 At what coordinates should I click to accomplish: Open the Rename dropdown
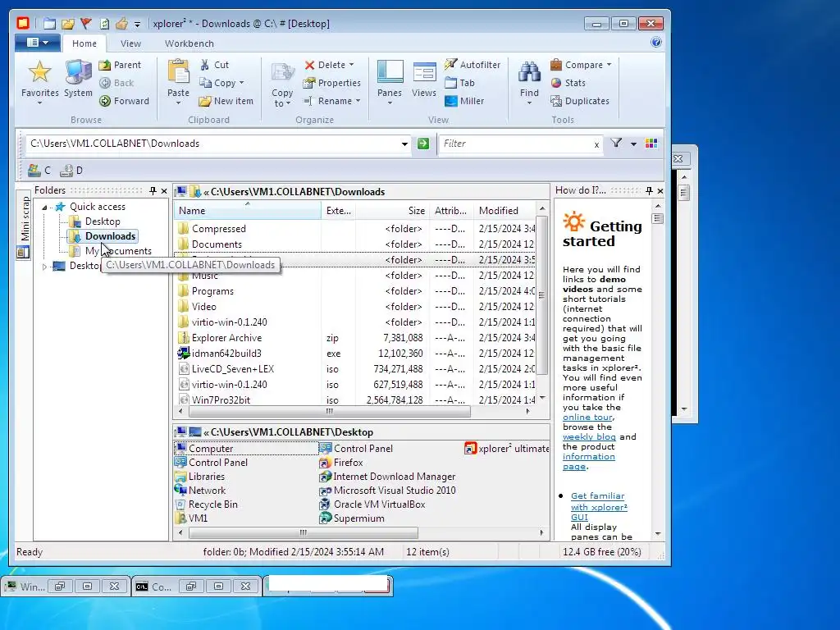pyautogui.click(x=358, y=101)
